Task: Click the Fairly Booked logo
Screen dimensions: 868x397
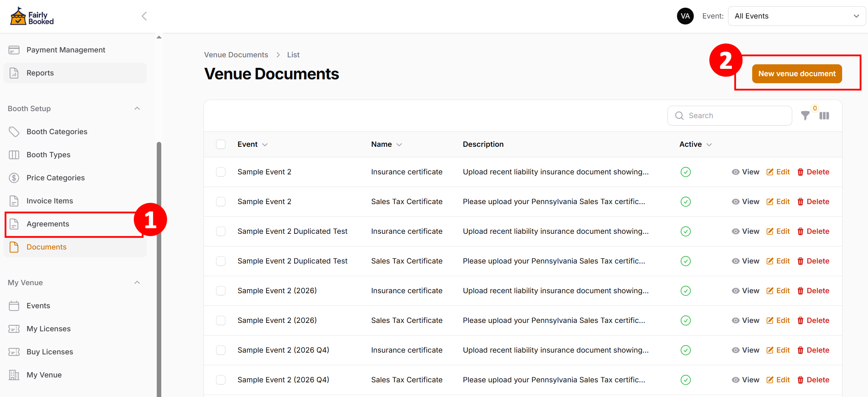Action: point(32,16)
